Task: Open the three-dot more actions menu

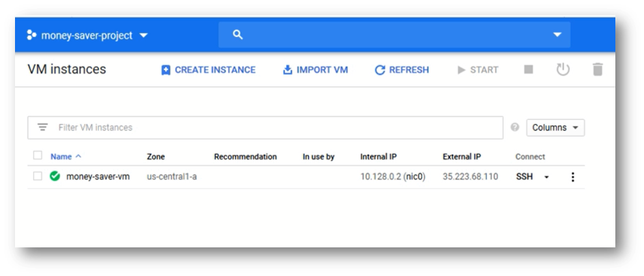Action: 572,177
